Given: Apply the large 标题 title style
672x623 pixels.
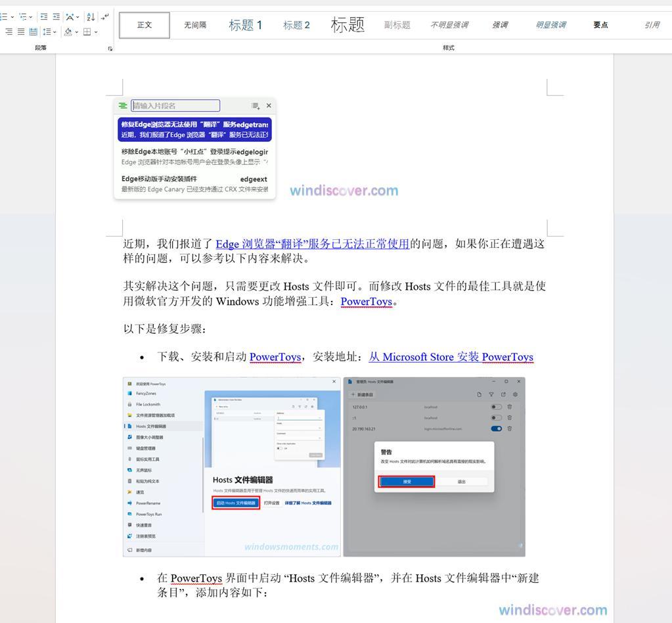Looking at the screenshot, I should (x=347, y=25).
